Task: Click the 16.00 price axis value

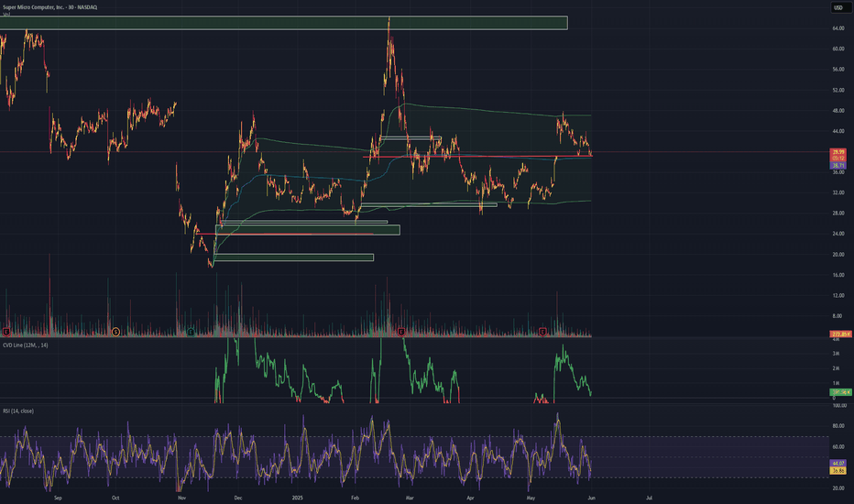Action: (838, 275)
